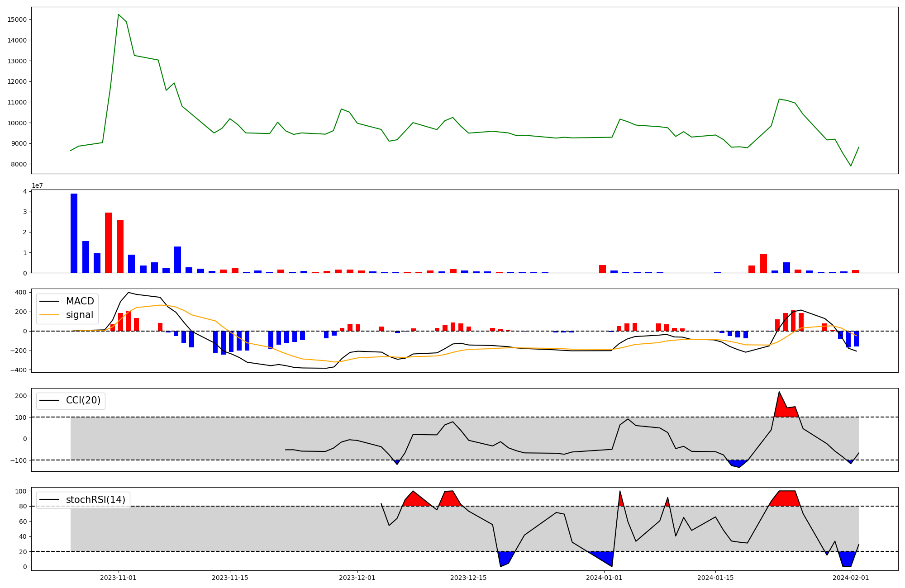Viewport: 905px width, 588px height.
Task: Click the 400 tick on MACD axis
Action: coord(21,292)
